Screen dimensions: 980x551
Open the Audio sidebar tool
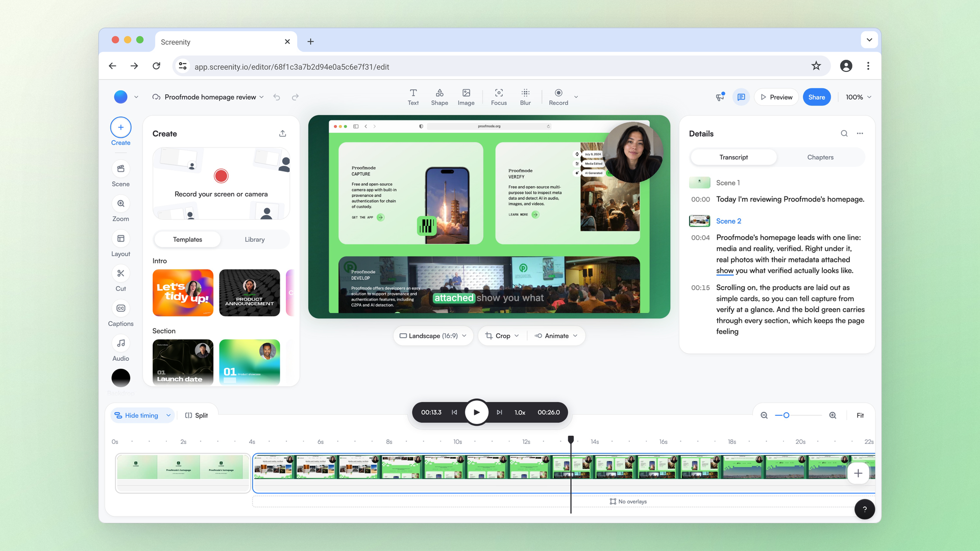point(121,349)
